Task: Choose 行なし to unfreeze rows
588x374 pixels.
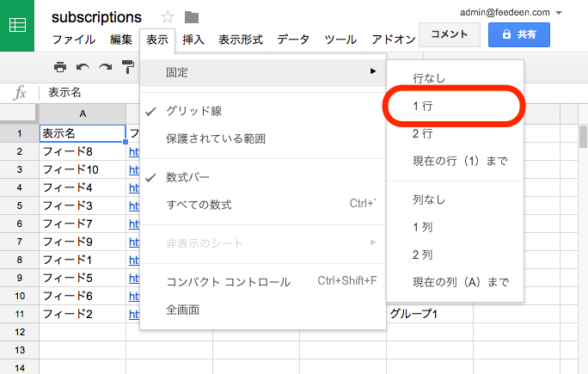Action: (456, 78)
